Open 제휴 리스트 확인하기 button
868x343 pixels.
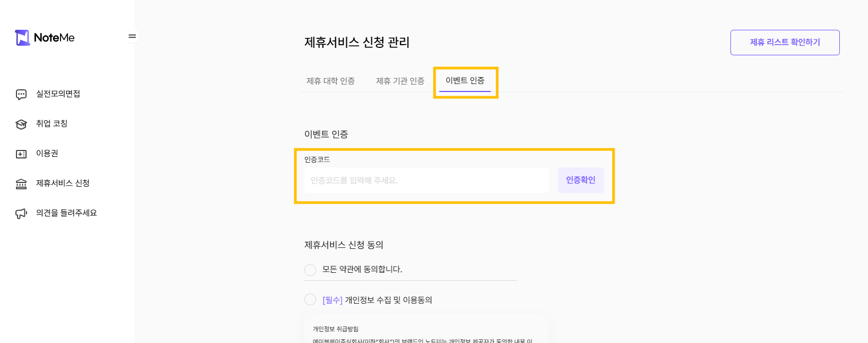pos(785,43)
